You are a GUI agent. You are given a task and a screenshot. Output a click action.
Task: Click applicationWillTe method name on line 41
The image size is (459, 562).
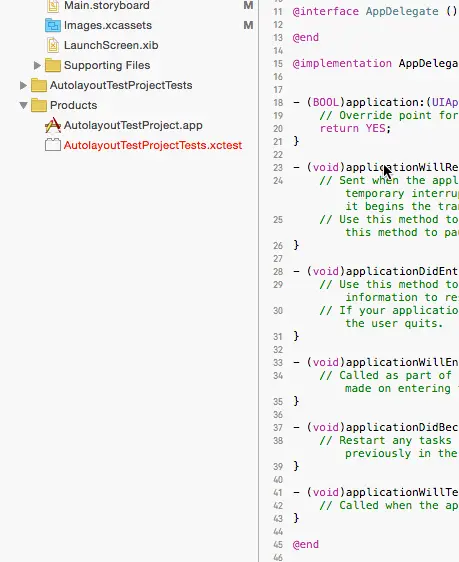click(402, 492)
